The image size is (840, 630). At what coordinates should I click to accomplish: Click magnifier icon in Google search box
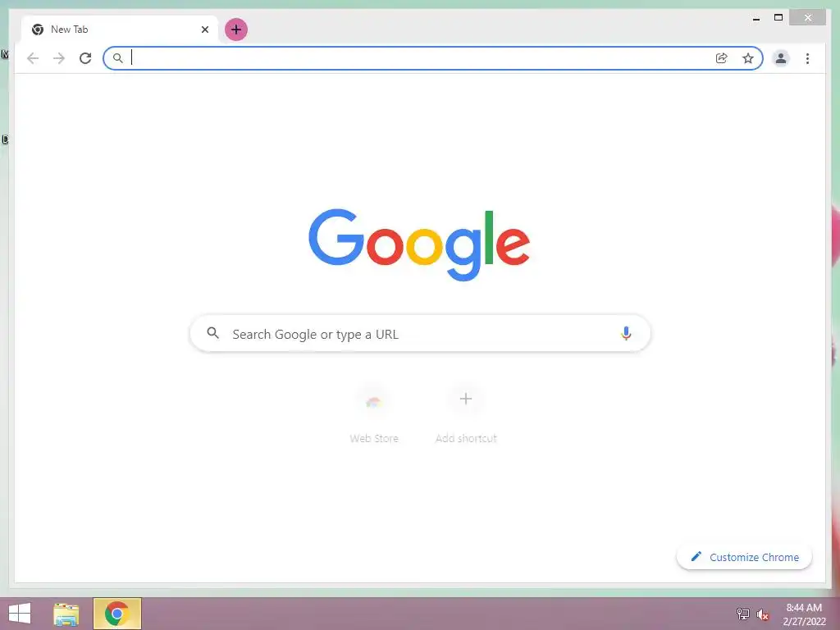click(x=212, y=333)
